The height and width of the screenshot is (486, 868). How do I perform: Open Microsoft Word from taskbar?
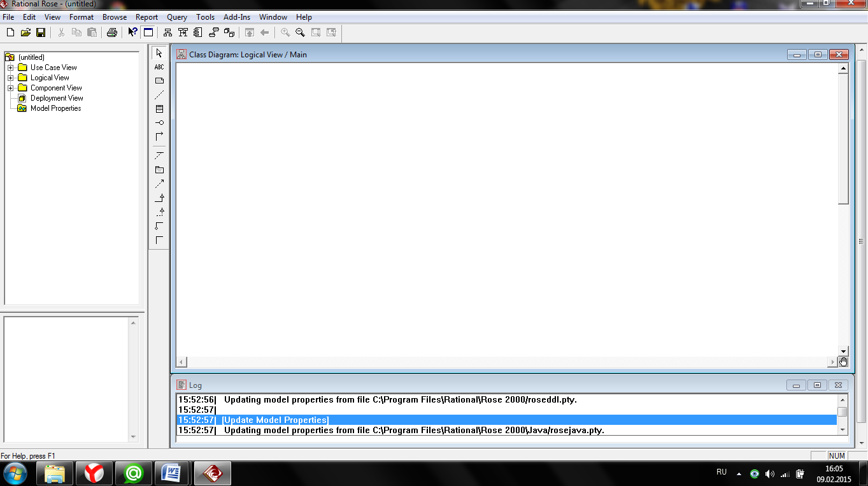click(172, 473)
